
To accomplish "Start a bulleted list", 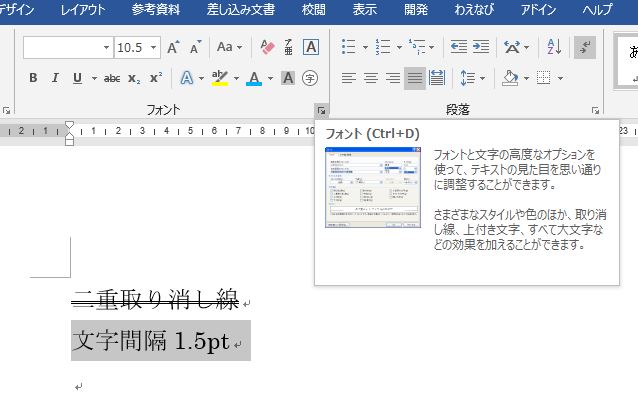I will tap(349, 47).
